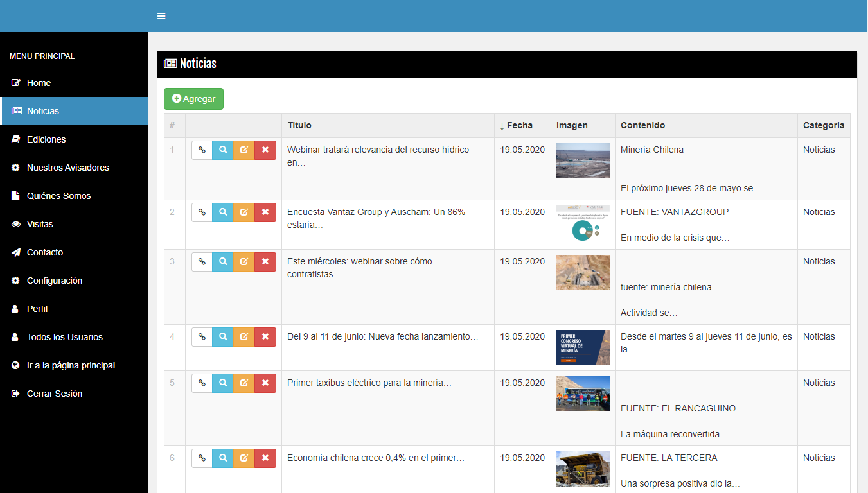Click the yellow mining truck thumbnail
Image resolution: width=868 pixels, height=493 pixels.
tap(583, 469)
